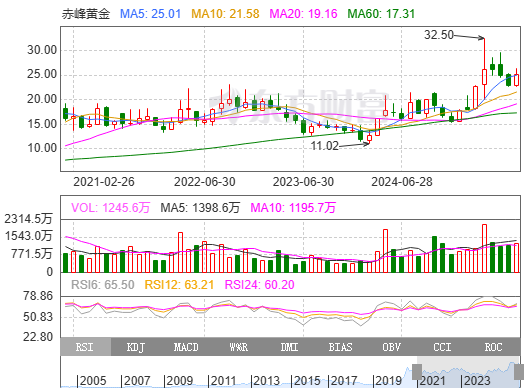The height and width of the screenshot is (392, 525).
Task: Switch to the KDJ indicator tab
Action: pyautogui.click(x=136, y=347)
